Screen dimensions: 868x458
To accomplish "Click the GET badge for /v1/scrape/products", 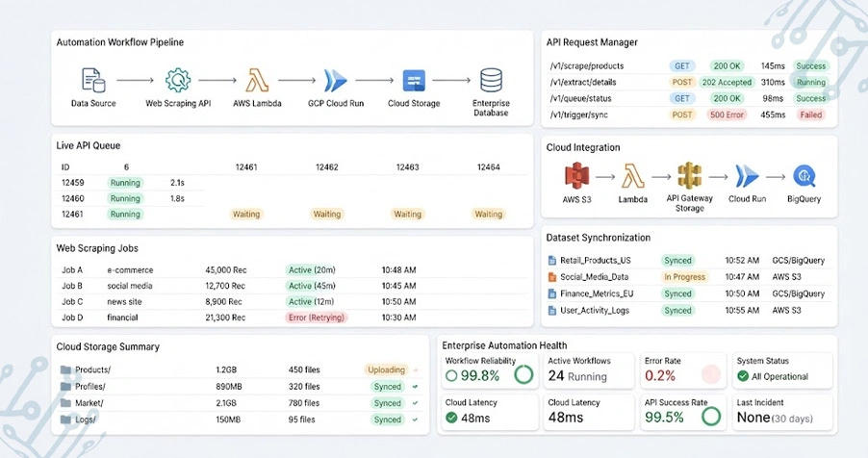I will click(682, 65).
